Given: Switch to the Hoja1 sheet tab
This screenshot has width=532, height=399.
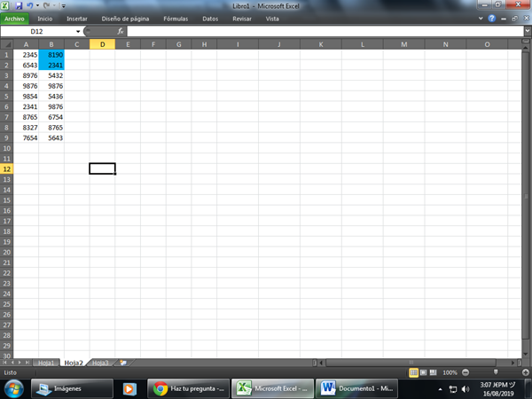Looking at the screenshot, I should click(x=46, y=363).
